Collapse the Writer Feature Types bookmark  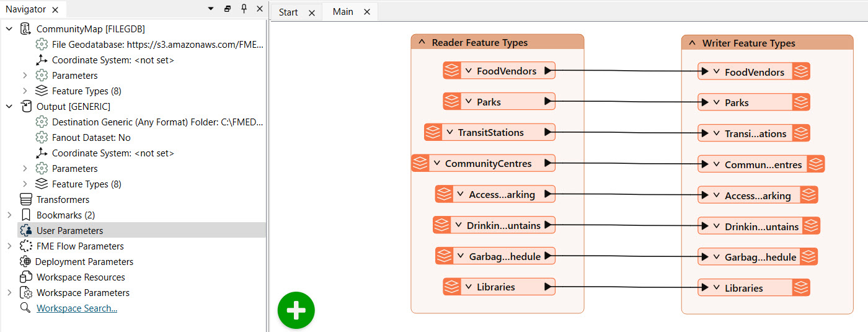coord(692,43)
